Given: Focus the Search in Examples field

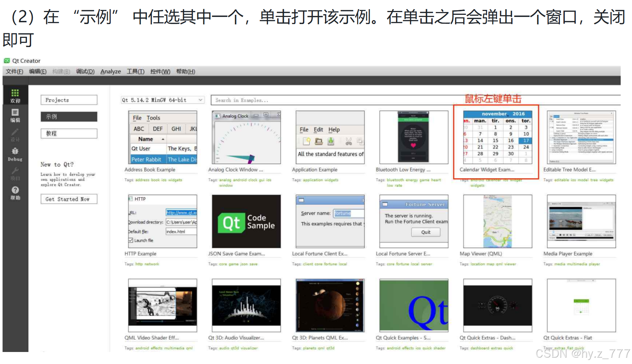Looking at the screenshot, I should (416, 100).
